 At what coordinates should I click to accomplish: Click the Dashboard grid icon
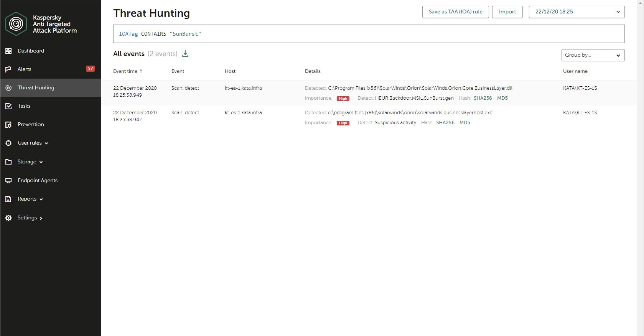(x=8, y=51)
